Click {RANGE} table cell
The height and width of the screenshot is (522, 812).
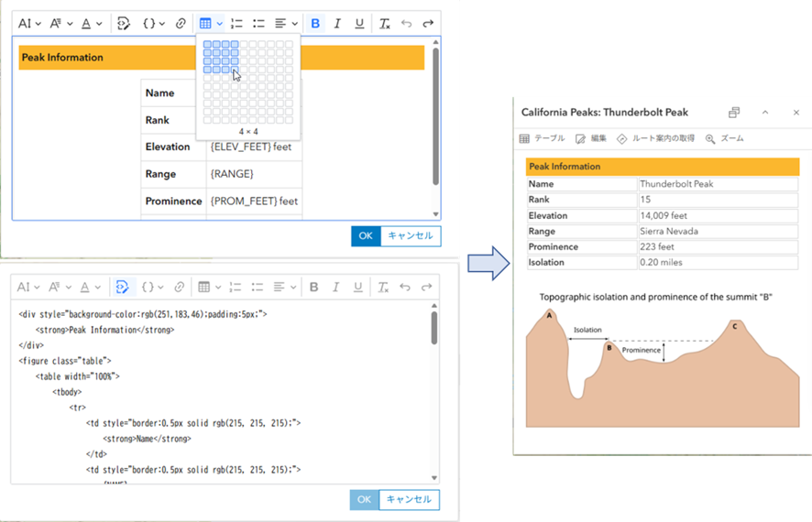pyautogui.click(x=254, y=174)
